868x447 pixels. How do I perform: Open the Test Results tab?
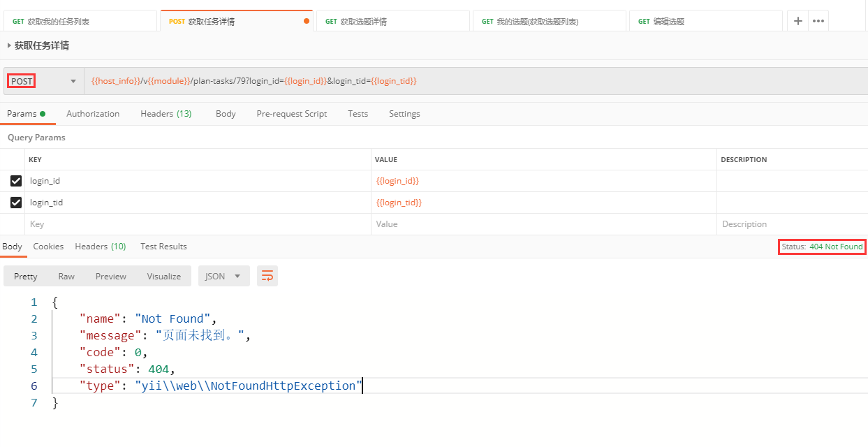(163, 247)
